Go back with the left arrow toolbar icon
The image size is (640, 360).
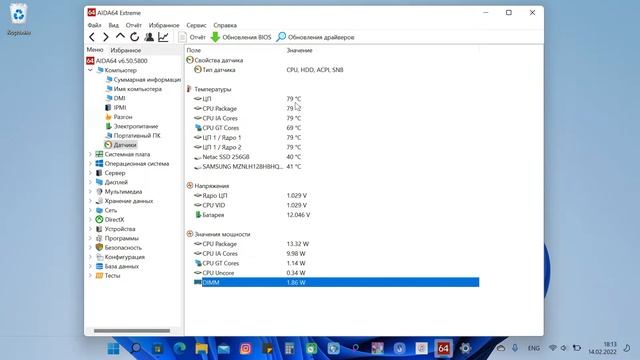click(92, 37)
